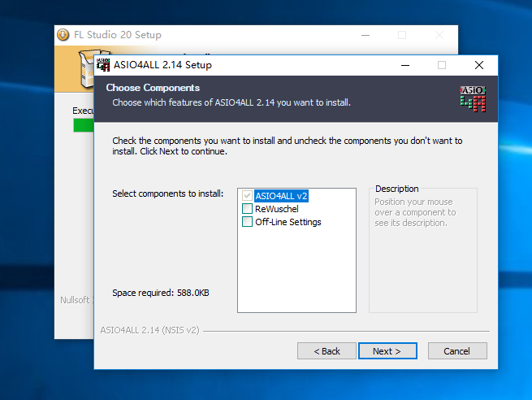Click the green progress bar in FL Studio Setup
This screenshot has width=532, height=400.
(x=84, y=125)
